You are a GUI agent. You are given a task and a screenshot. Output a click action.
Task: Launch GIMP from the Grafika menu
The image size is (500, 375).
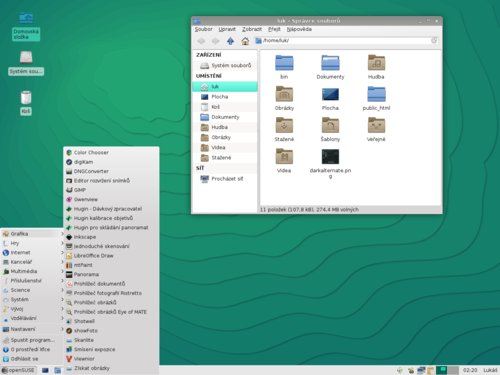(111, 190)
